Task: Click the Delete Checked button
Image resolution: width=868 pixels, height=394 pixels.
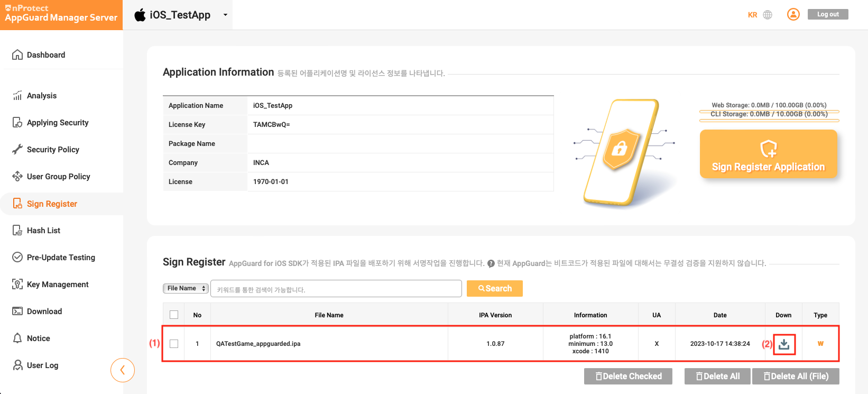Action: click(x=628, y=377)
